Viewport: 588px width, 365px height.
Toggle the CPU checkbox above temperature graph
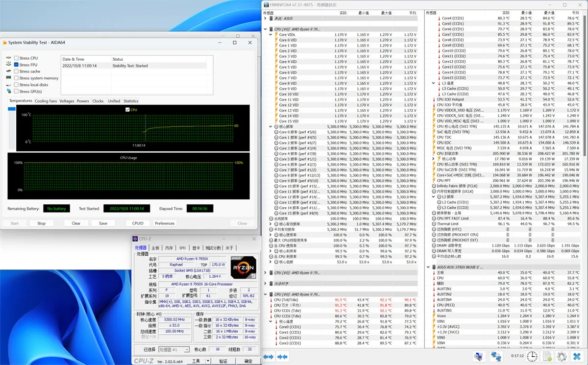pos(128,110)
